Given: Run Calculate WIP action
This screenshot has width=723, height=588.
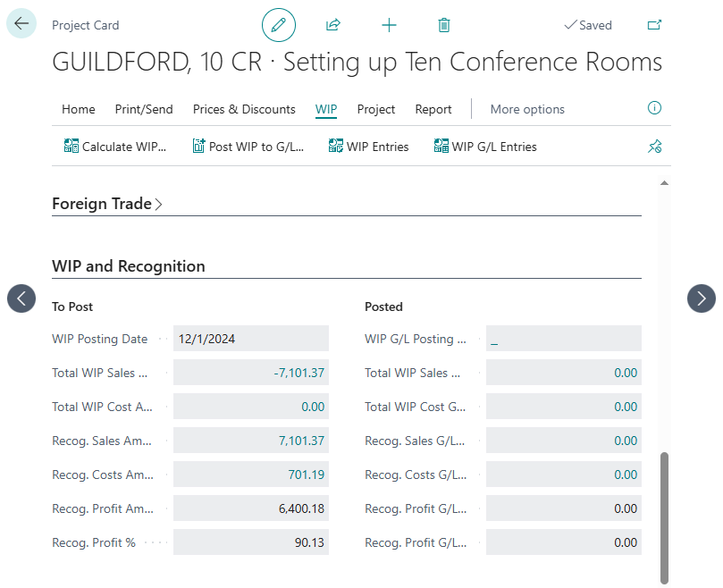Looking at the screenshot, I should (x=115, y=147).
